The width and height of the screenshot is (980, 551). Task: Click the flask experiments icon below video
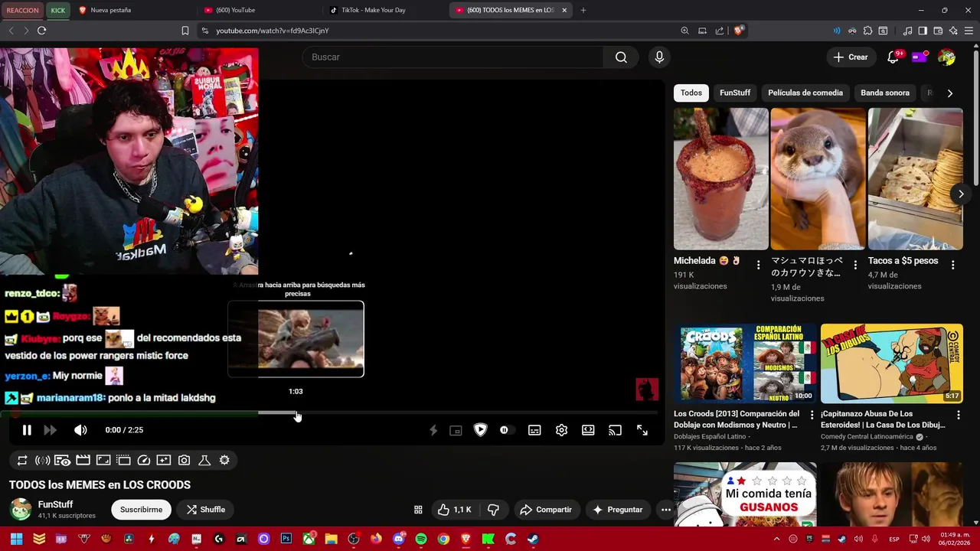point(204,460)
